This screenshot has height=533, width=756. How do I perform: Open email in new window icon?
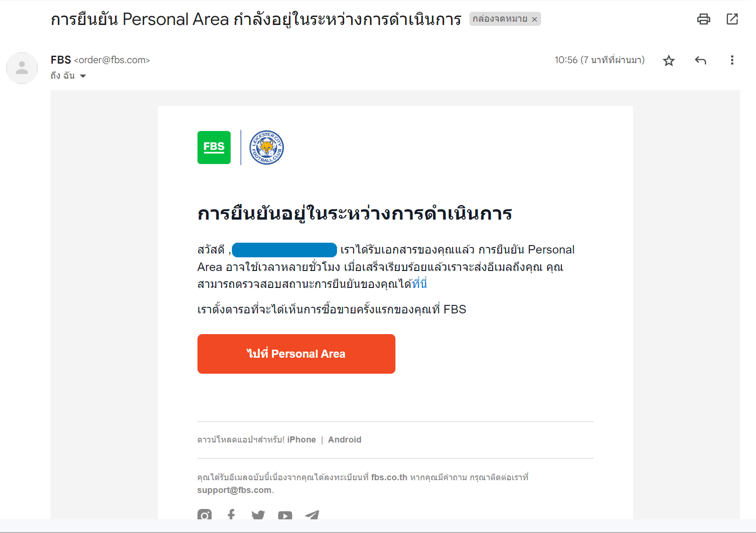pyautogui.click(x=732, y=19)
